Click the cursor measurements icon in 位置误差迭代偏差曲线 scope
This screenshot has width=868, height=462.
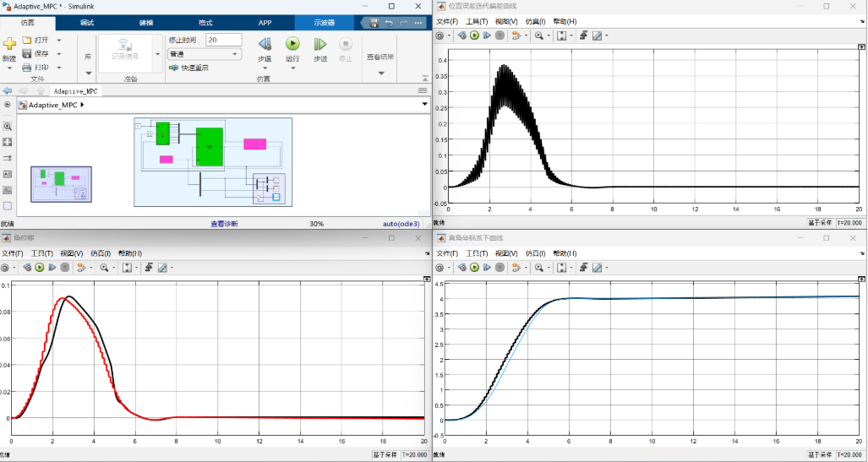597,35
